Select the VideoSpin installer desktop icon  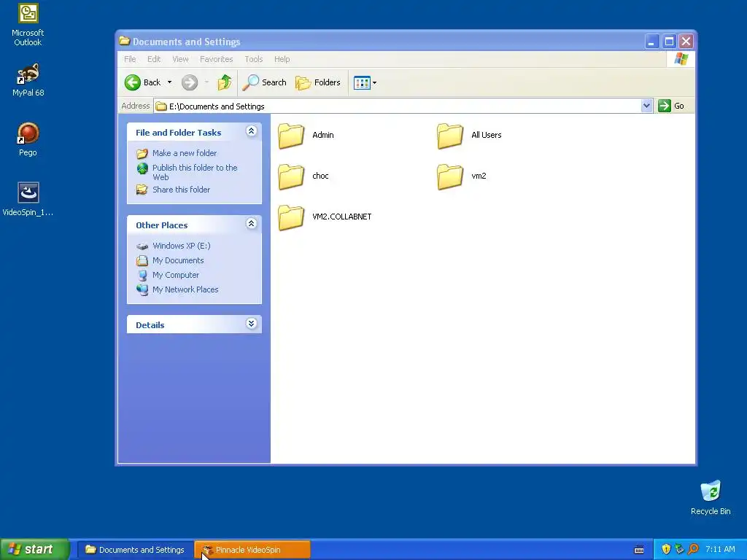(x=28, y=199)
